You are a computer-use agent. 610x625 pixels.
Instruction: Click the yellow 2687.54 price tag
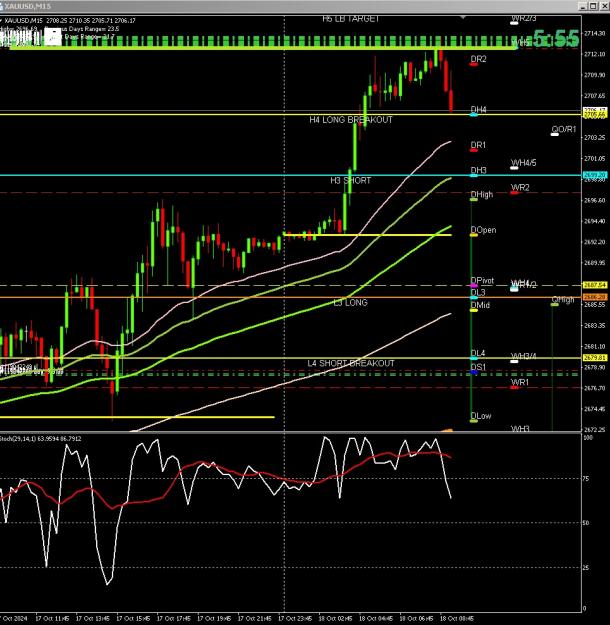[594, 285]
